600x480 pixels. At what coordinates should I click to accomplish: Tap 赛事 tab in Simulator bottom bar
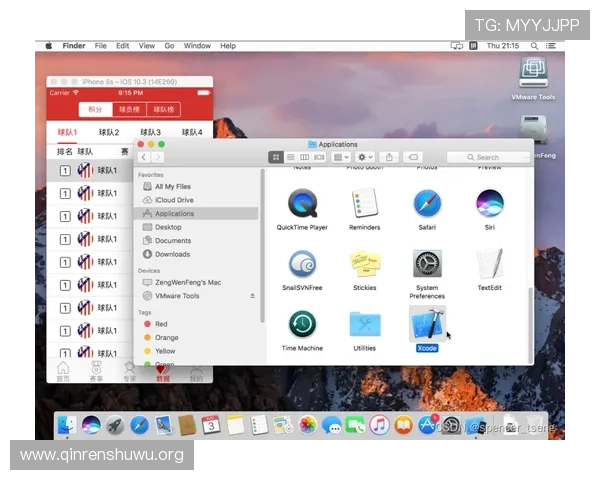point(96,372)
